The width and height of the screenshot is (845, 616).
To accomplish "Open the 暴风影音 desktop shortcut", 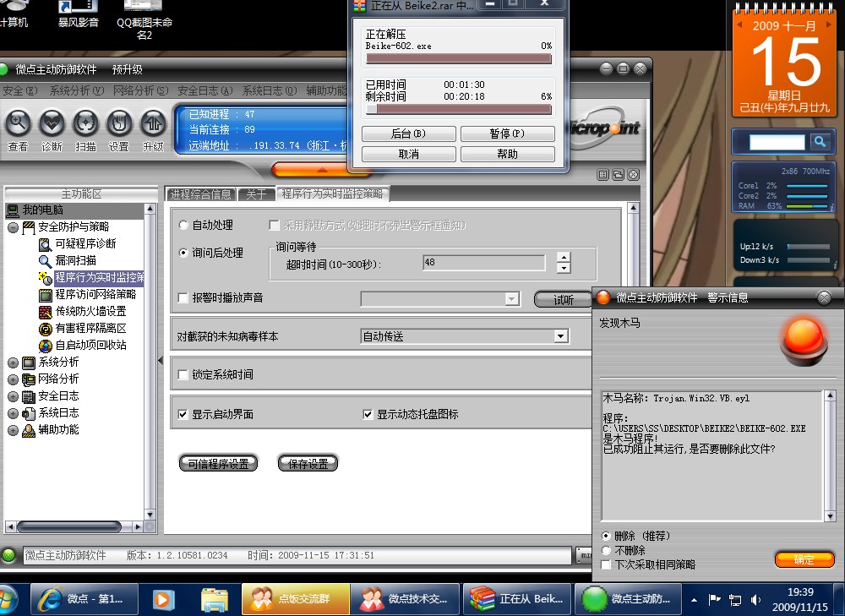I will coord(78,14).
